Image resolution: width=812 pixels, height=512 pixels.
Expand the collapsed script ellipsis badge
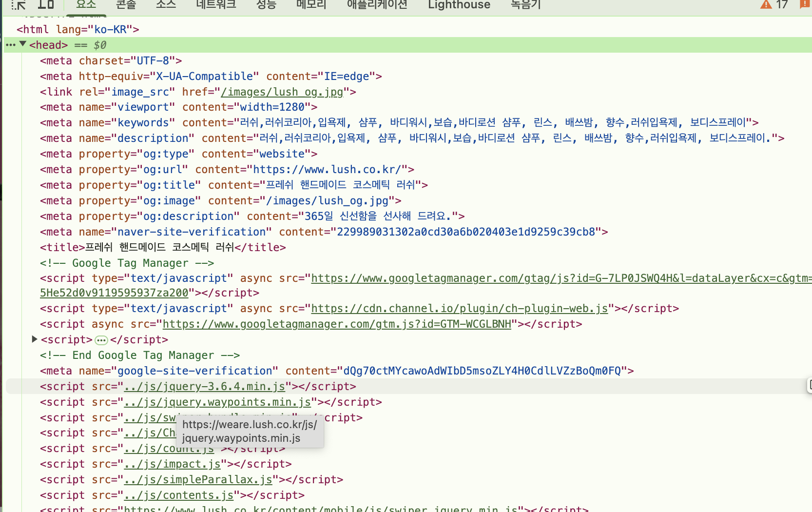[101, 340]
